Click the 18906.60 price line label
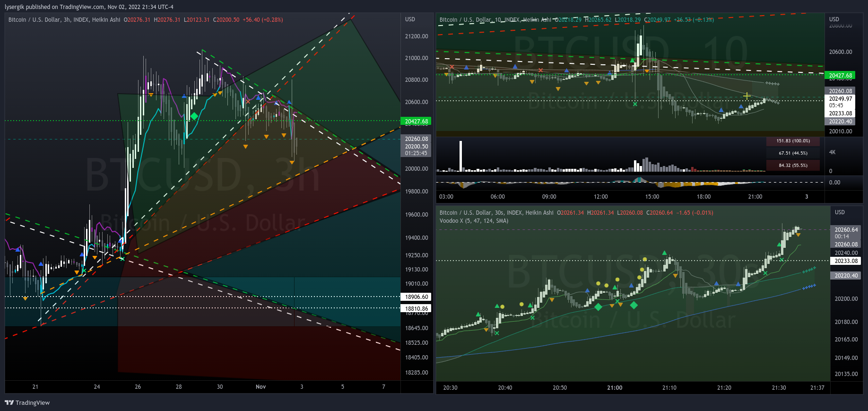The image size is (868, 411). pyautogui.click(x=416, y=297)
